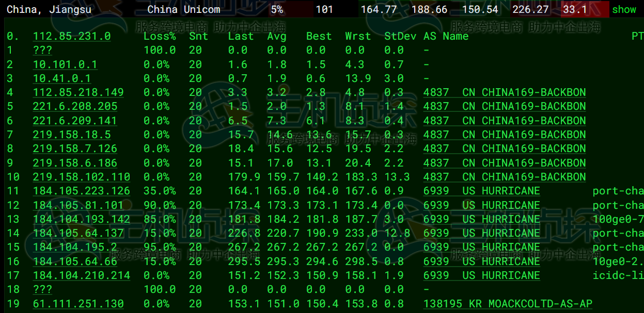The image size is (644, 313).
Task: Open AS 6939 US HURRICANE link on hop 17
Action: [x=482, y=275]
